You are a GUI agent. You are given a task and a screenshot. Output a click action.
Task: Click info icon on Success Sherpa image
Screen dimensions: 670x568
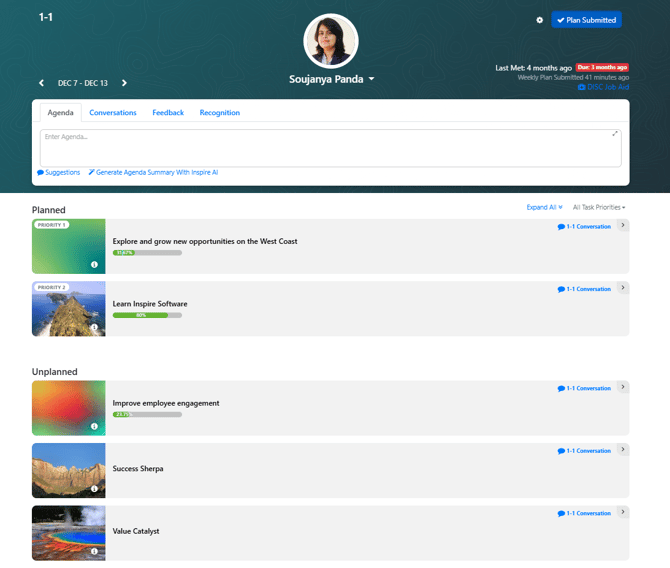(94, 489)
